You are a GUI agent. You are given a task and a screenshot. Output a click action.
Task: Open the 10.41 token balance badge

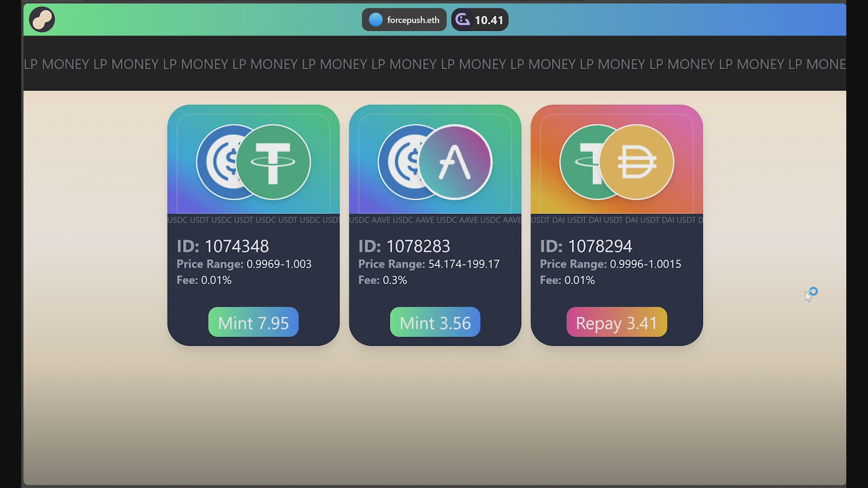click(480, 20)
